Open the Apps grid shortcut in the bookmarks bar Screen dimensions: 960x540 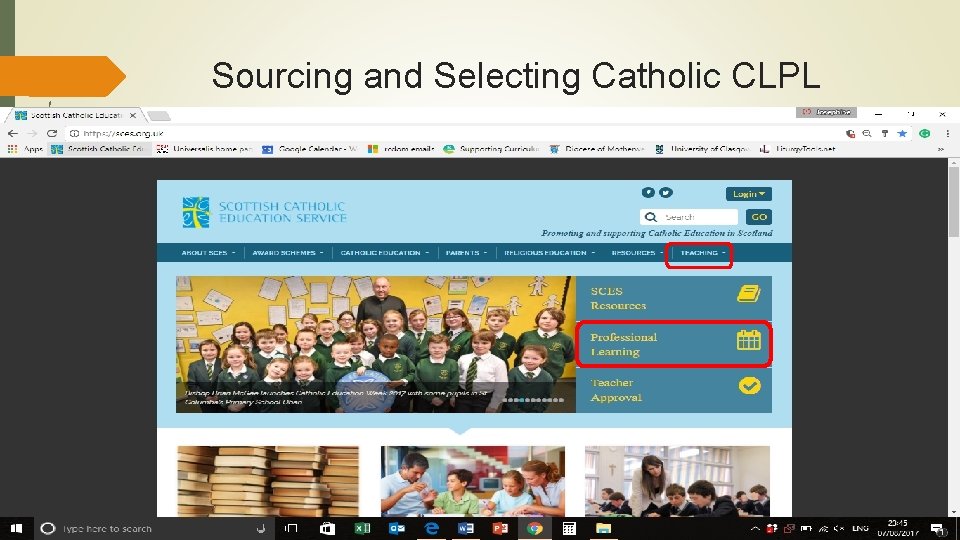tap(26, 149)
